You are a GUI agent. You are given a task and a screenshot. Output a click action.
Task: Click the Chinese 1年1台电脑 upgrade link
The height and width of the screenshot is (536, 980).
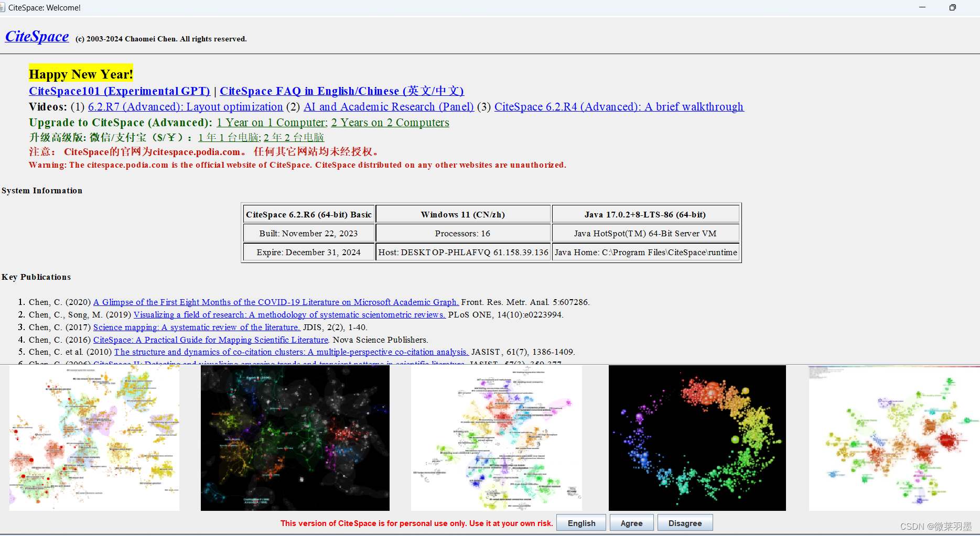(x=229, y=137)
